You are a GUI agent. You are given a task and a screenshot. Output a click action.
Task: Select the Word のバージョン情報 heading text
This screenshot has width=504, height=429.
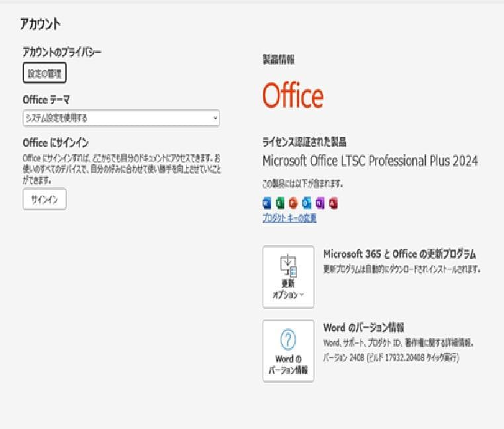click(364, 328)
